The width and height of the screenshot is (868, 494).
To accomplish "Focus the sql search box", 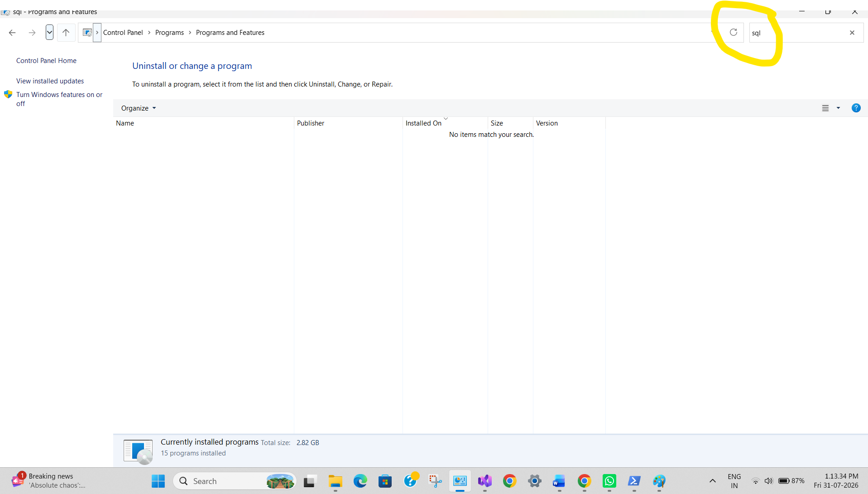I will (798, 33).
